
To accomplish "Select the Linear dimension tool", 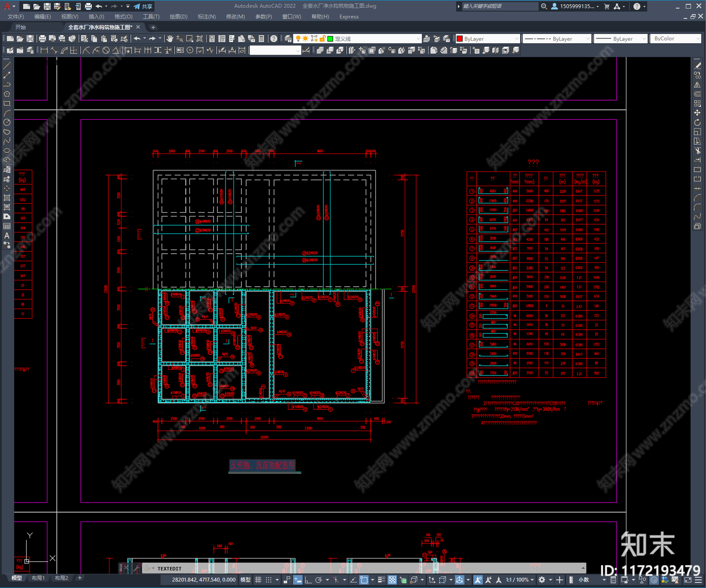I will pyautogui.click(x=44, y=50).
